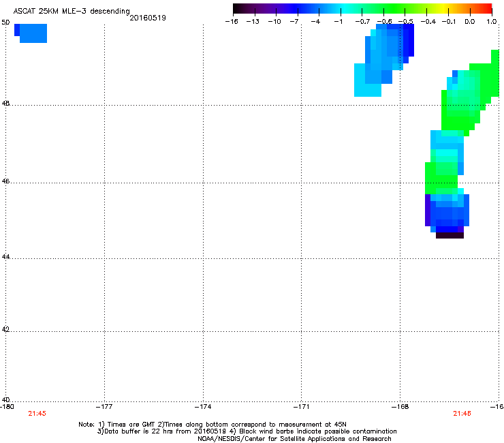Click the note line starting '3)Data buffer is 22 hrs'
Screen dimensions: 504x443
[x=247, y=431]
